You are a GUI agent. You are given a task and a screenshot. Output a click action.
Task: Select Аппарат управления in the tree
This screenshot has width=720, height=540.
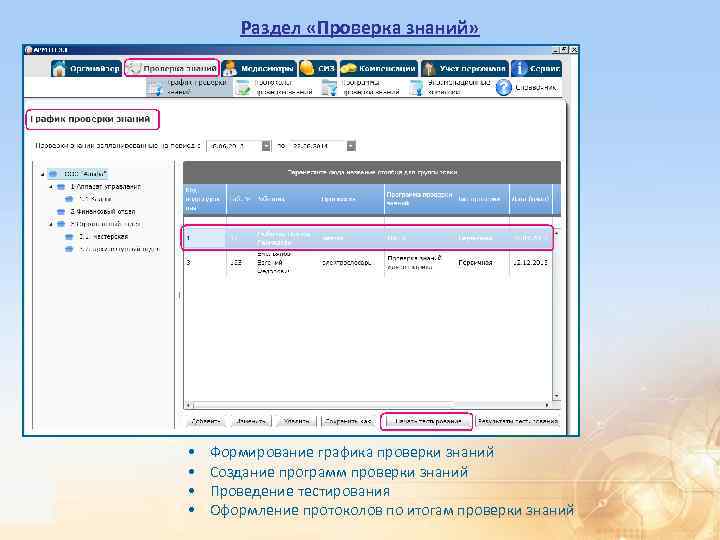[x=106, y=187]
